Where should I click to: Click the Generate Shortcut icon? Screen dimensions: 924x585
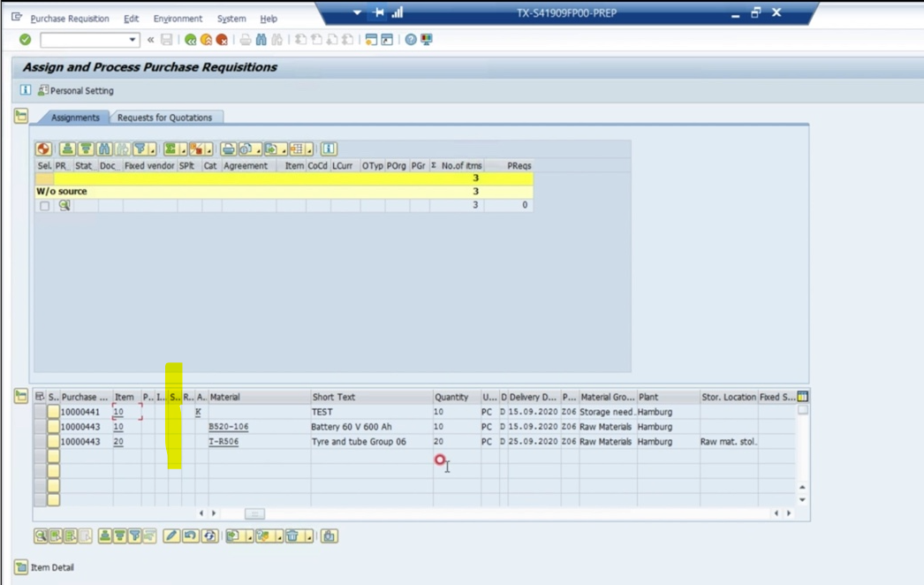(x=387, y=40)
